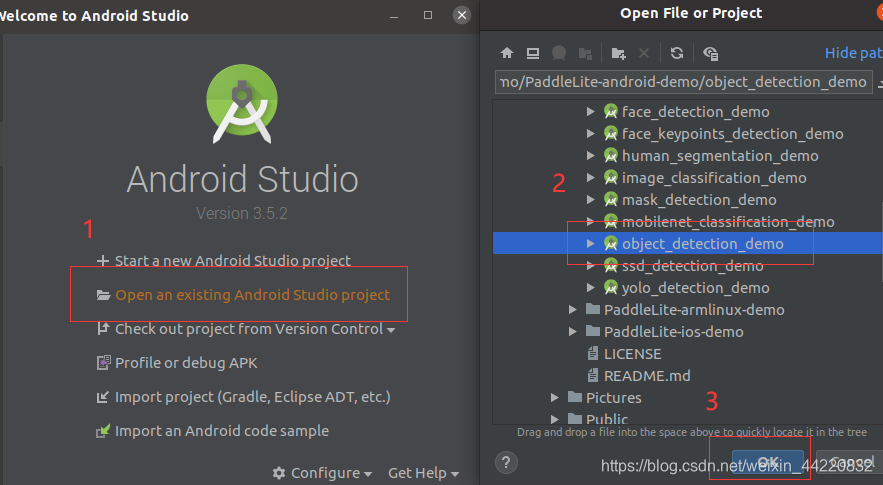Open the help question mark button
883x485 pixels.
coord(506,462)
